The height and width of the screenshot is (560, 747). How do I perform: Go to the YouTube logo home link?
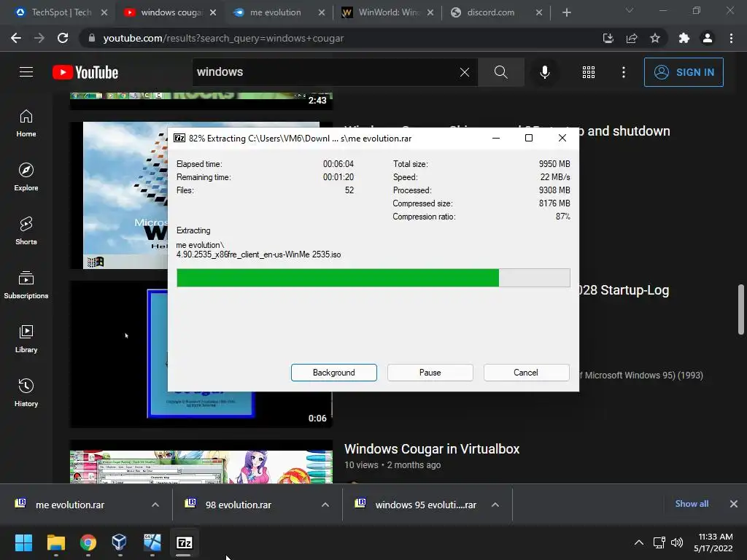pyautogui.click(x=85, y=72)
